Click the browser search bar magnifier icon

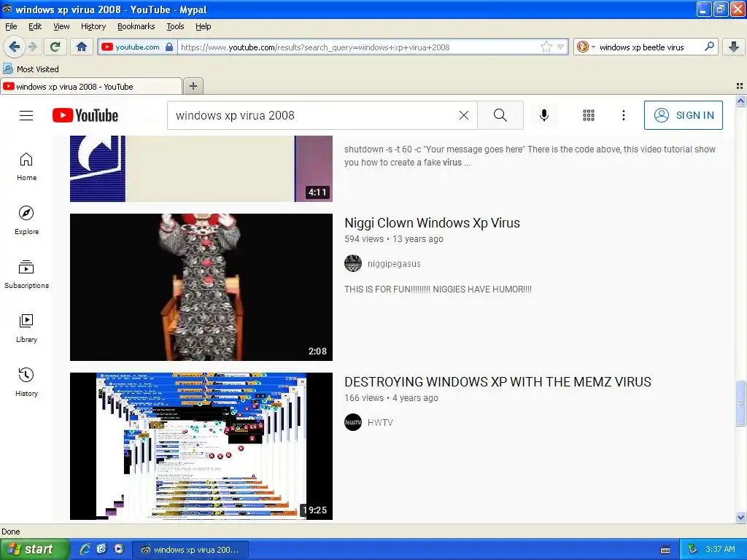[709, 47]
